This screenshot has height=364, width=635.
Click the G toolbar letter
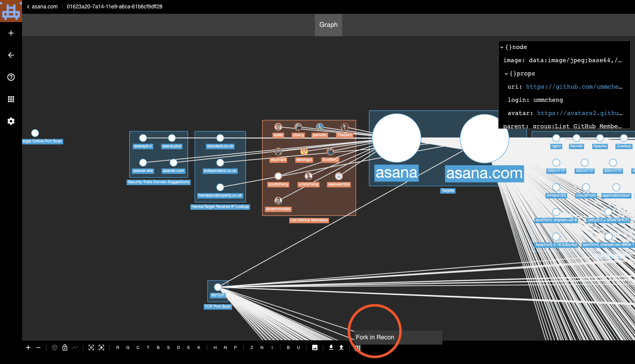[x=128, y=348]
